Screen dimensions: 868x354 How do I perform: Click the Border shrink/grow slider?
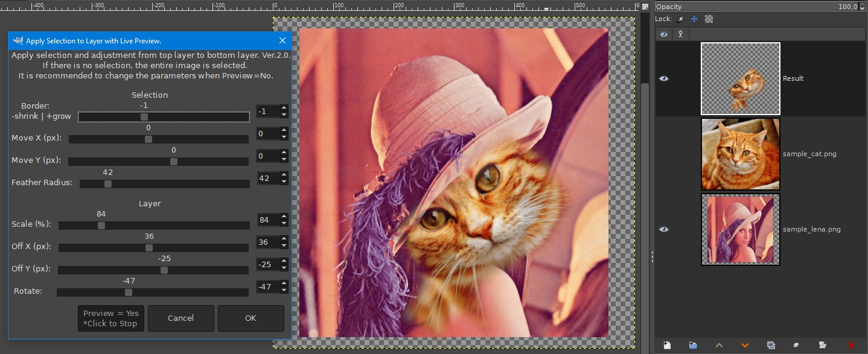pos(164,117)
